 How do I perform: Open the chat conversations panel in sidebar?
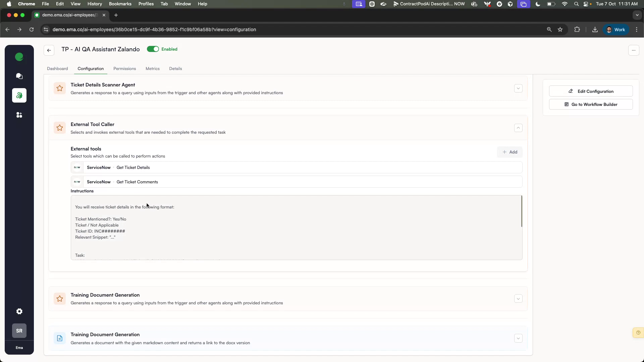tap(19, 76)
